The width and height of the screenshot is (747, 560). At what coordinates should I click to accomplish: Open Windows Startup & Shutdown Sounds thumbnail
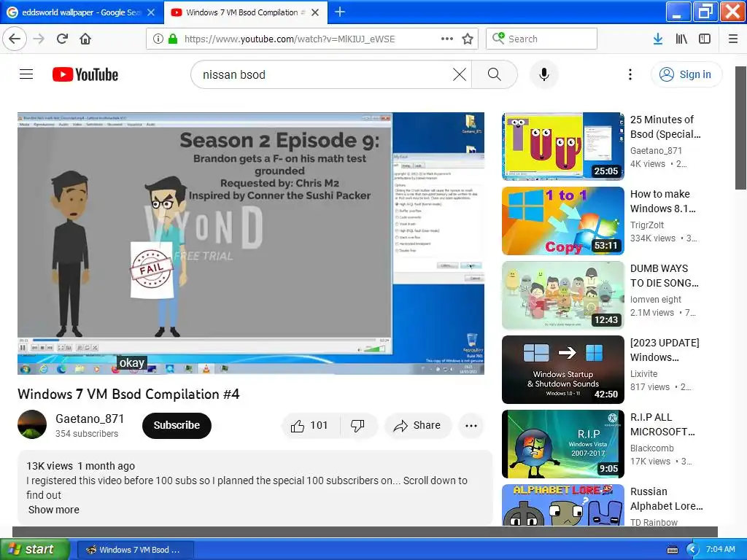[562, 370]
